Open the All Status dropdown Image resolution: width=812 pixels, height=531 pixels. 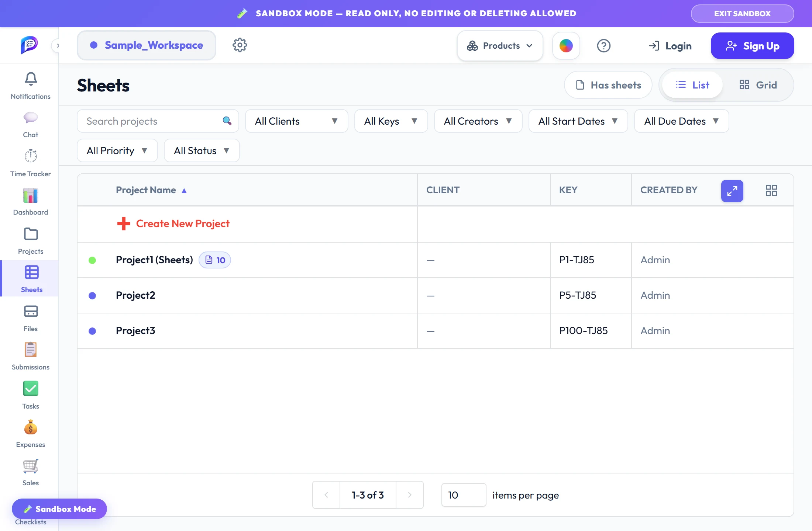(202, 150)
